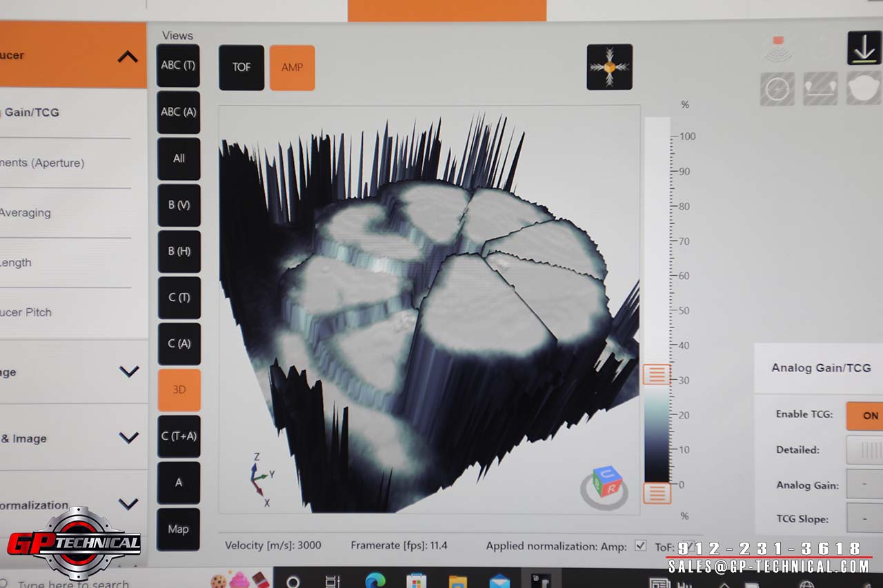This screenshot has height=588, width=883.
Task: Click the center/reset view arrows icon
Action: pos(609,67)
